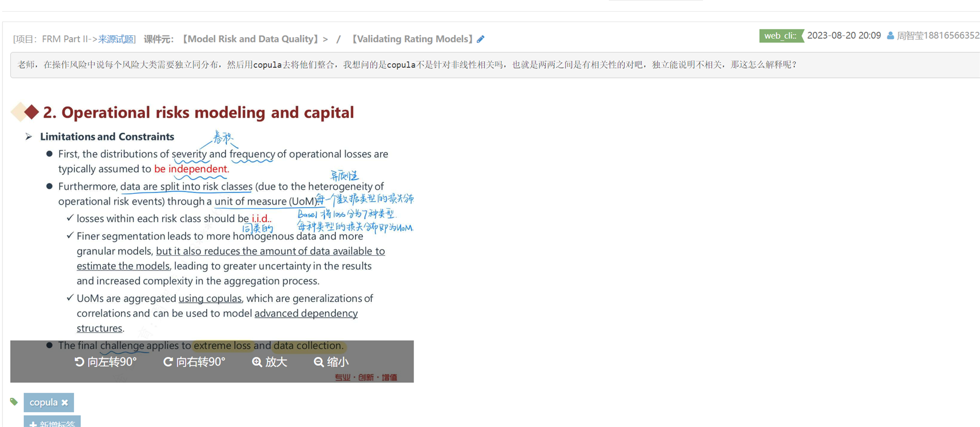
Task: Click the user icon next to 周智莹
Action: coord(890,36)
